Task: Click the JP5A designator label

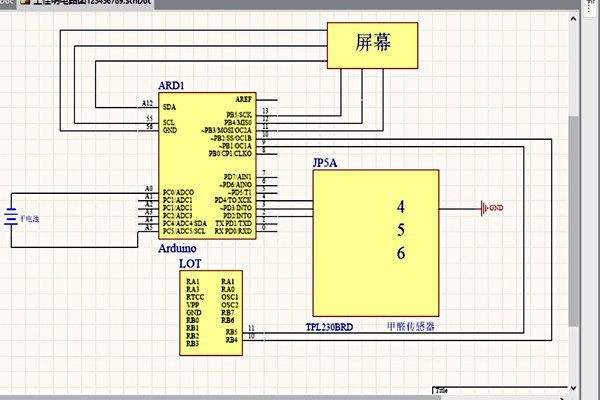Action: (x=328, y=162)
